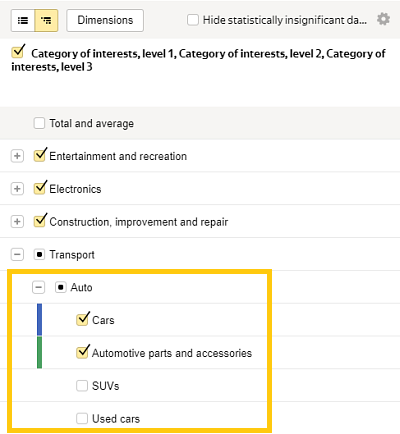
Task: Expand the Entertainment and recreation row
Action: point(17,156)
